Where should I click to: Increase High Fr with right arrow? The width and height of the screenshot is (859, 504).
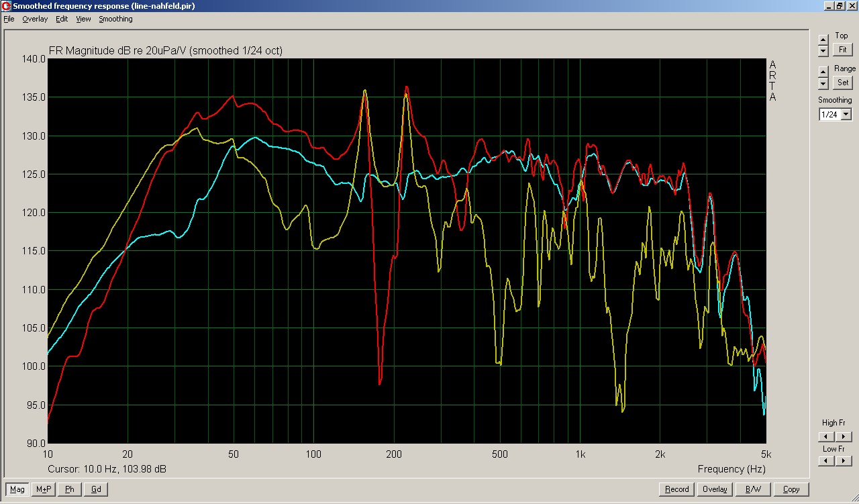click(x=844, y=437)
